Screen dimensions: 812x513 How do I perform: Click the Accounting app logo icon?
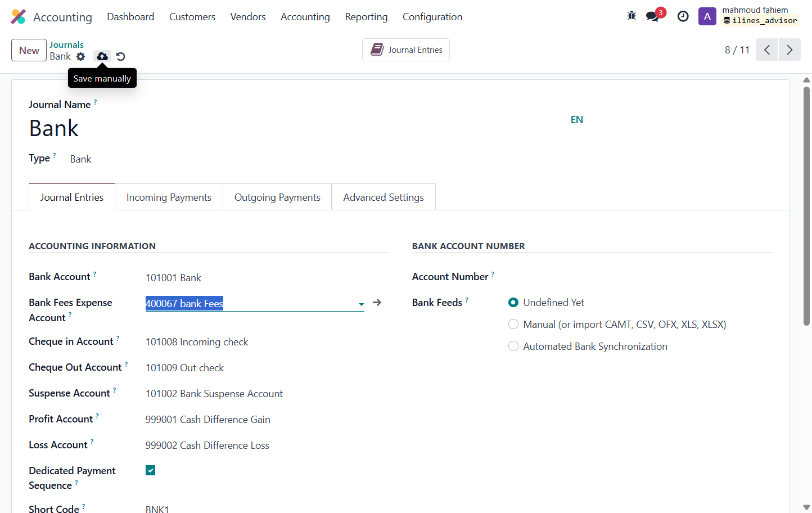[18, 17]
